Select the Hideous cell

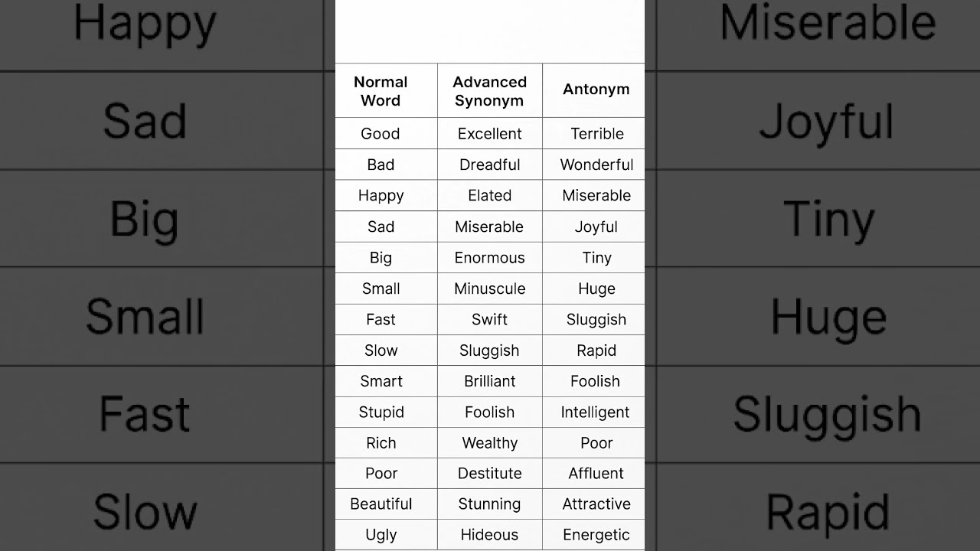[489, 535]
